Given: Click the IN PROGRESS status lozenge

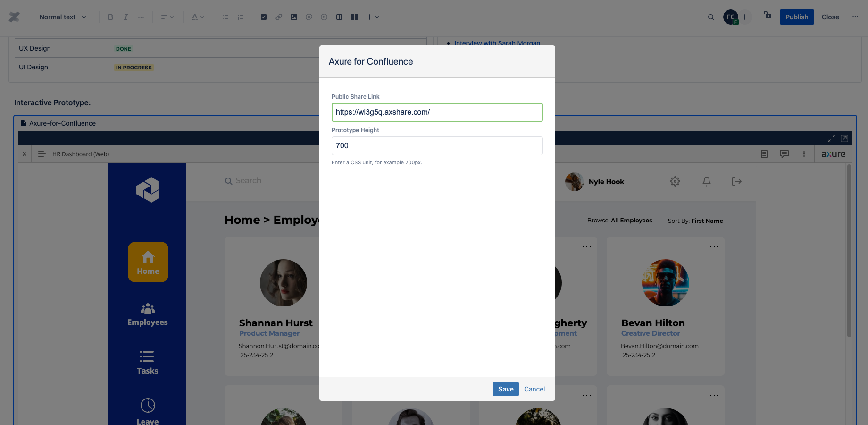Looking at the screenshot, I should (134, 68).
